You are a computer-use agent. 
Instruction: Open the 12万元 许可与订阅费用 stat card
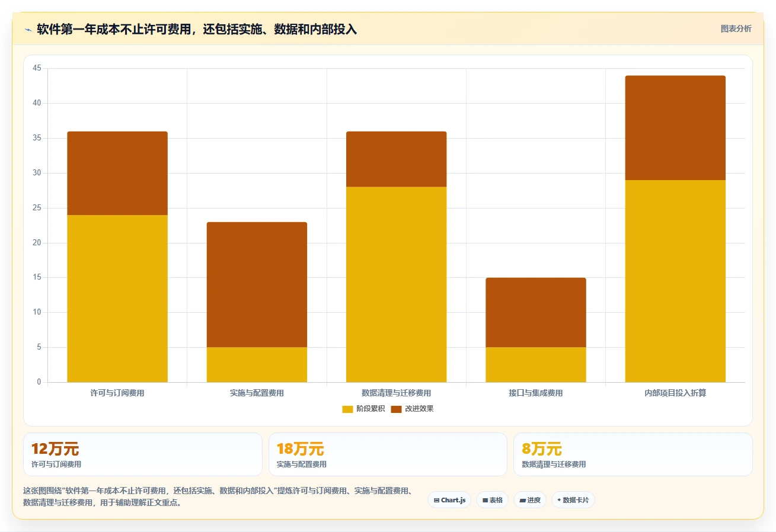click(143, 454)
